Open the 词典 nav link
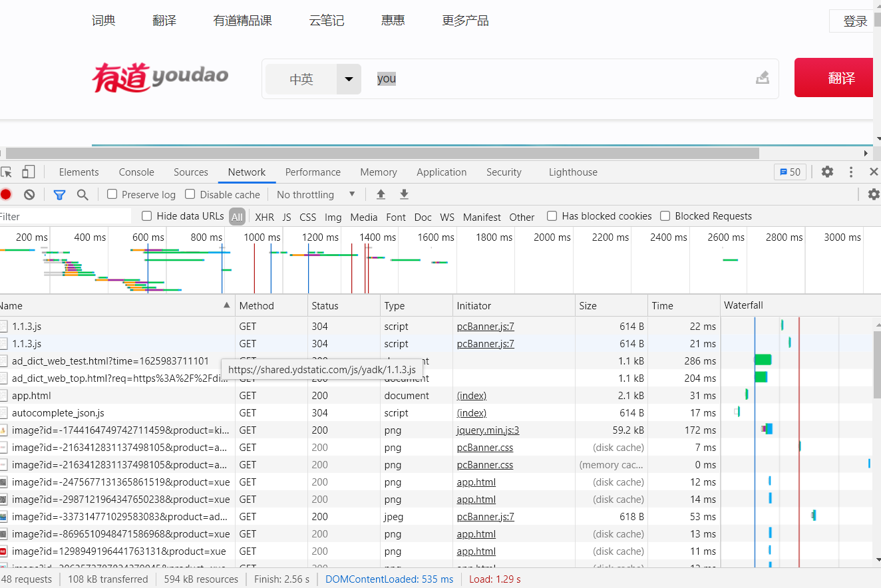 click(104, 21)
